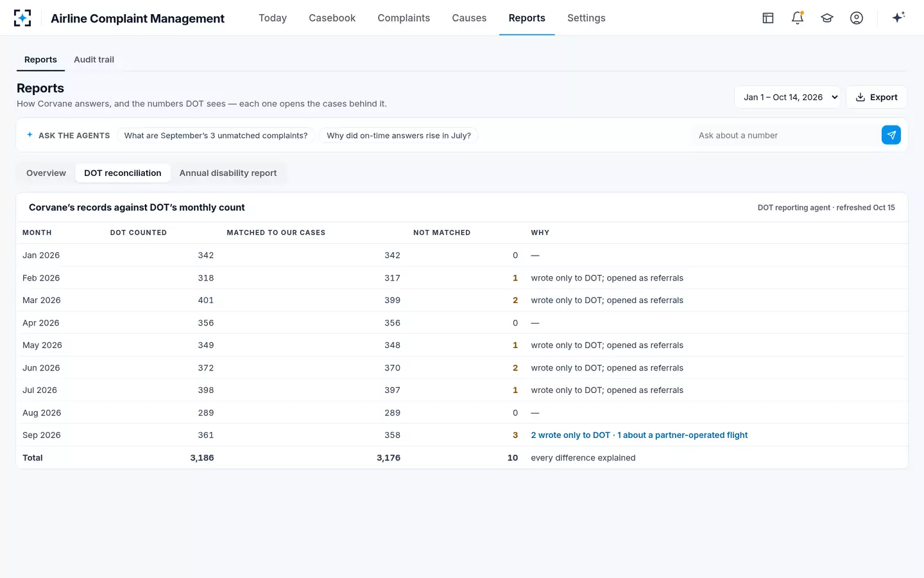The height and width of the screenshot is (578, 924).
Task: Focus the "Ask about a number" input
Action: point(786,136)
